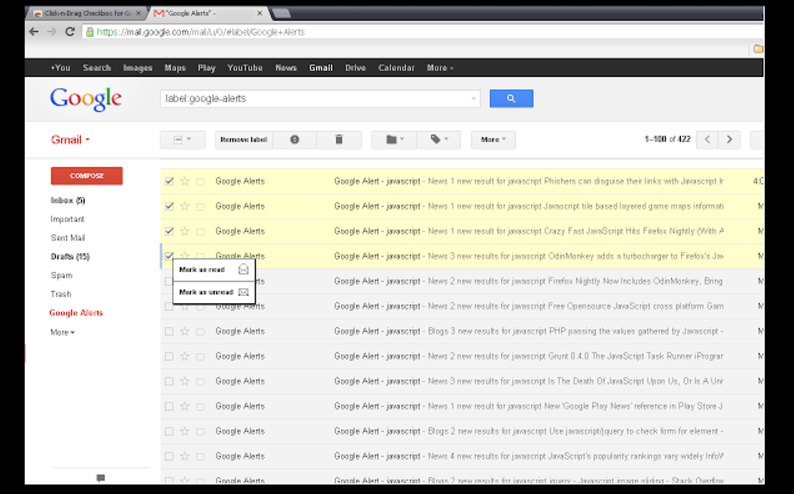The width and height of the screenshot is (794, 494).
Task: Click importance marker on 'Google Play News' email
Action: pyautogui.click(x=201, y=406)
